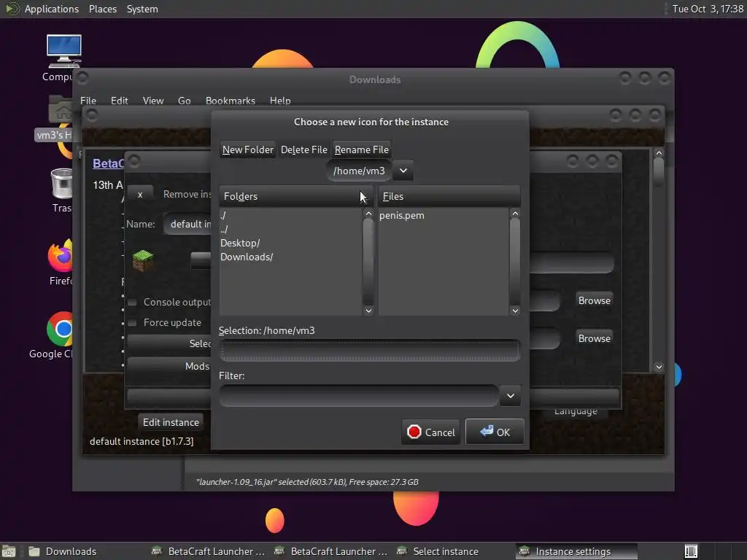Select the ./ folder entry
Viewport: 747px width, 560px height.
(223, 215)
